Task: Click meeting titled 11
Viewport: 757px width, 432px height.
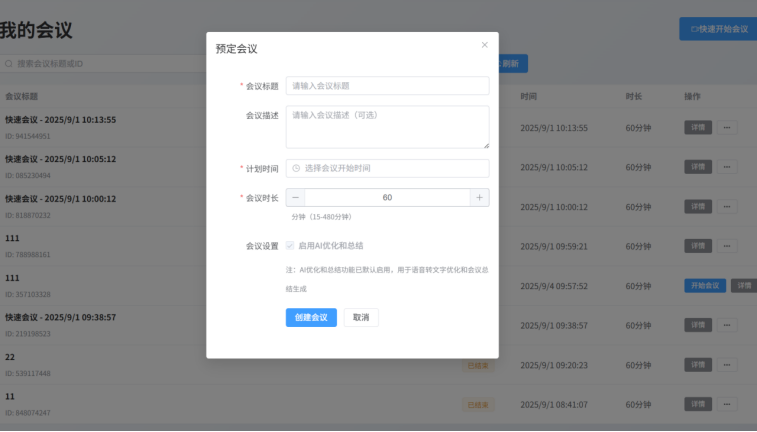Action: coord(10,397)
